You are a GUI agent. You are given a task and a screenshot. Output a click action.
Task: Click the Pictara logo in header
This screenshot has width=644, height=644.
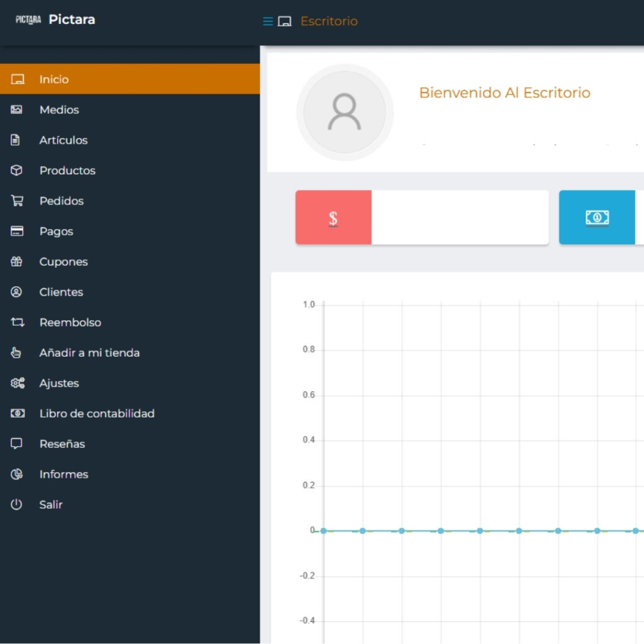coord(28,19)
